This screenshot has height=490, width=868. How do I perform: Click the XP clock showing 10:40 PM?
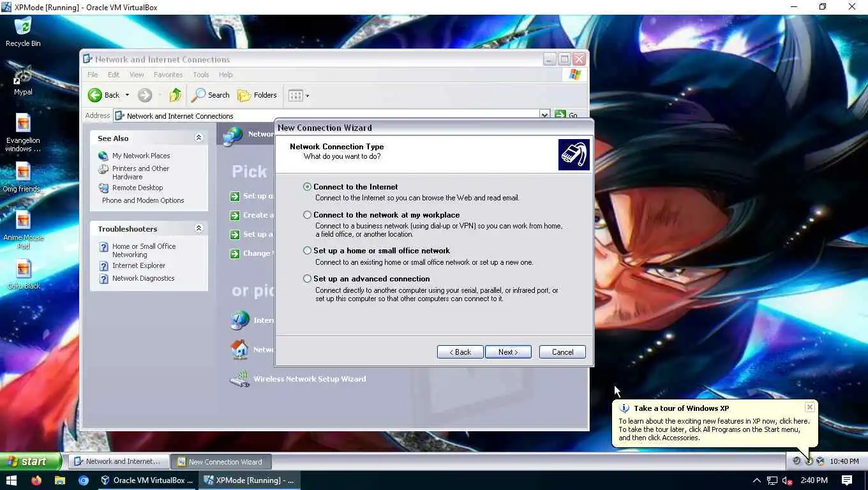(844, 461)
